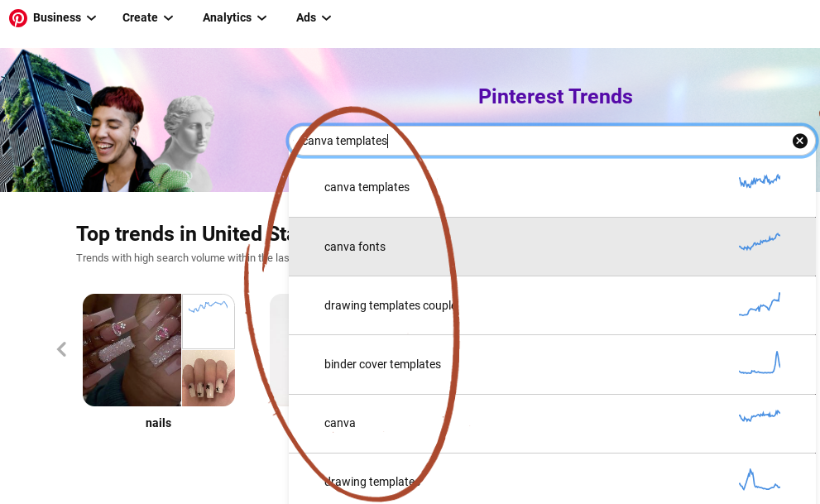
Task: Open the large nails trend image
Action: tap(132, 350)
